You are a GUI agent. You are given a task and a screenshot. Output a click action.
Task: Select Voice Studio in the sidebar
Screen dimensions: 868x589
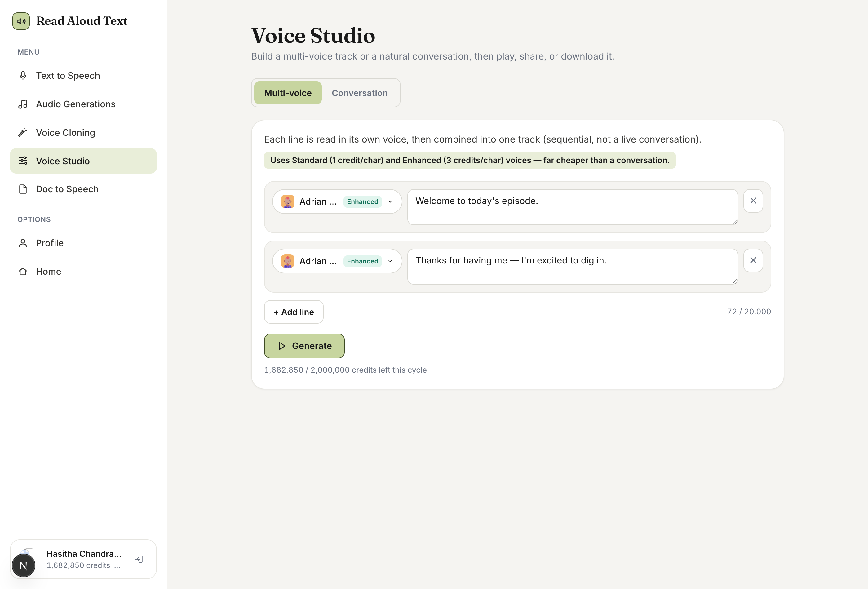(x=83, y=161)
